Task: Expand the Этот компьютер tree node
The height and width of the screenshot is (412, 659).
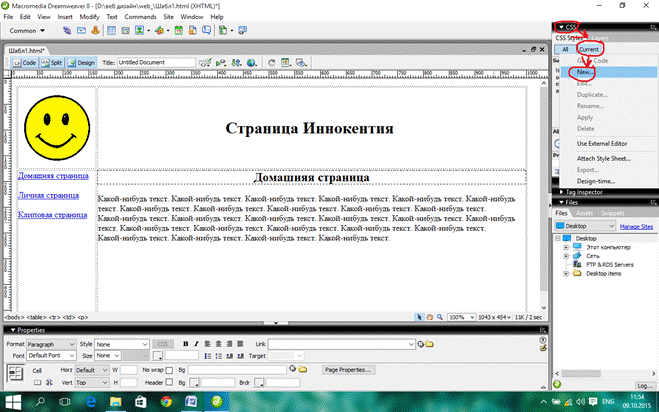Action: 566,247
